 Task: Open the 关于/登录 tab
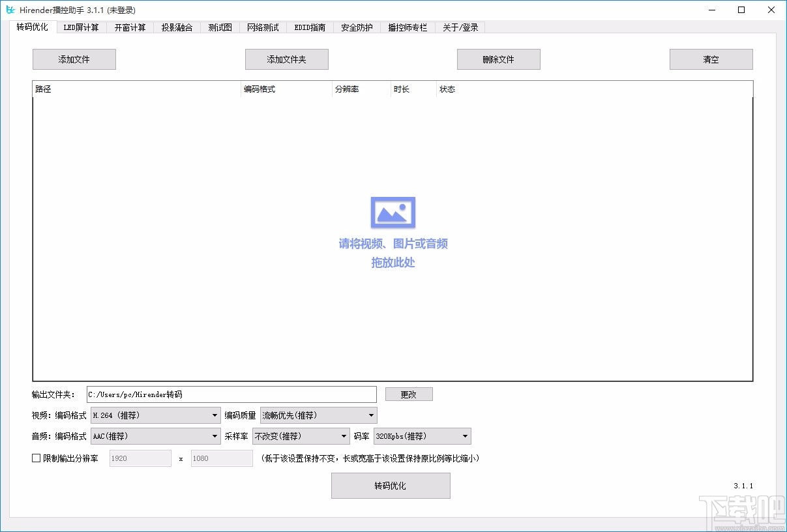pos(460,27)
